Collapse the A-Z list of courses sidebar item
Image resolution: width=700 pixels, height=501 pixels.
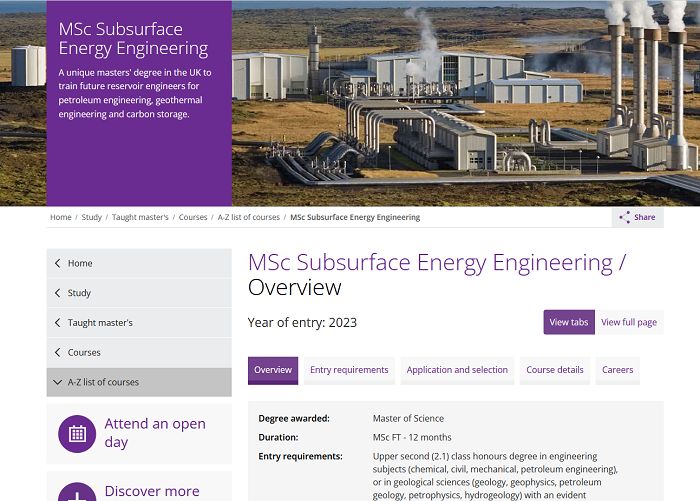coord(57,382)
